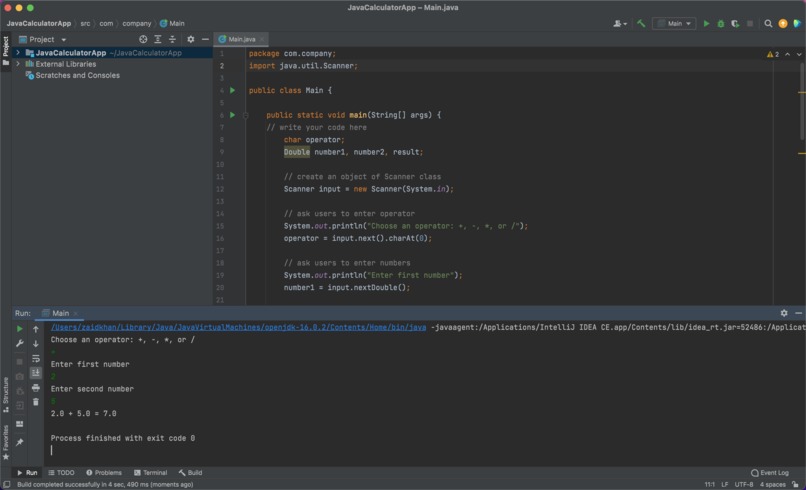
Task: Open Search Everywhere magnifier icon
Action: click(x=768, y=23)
